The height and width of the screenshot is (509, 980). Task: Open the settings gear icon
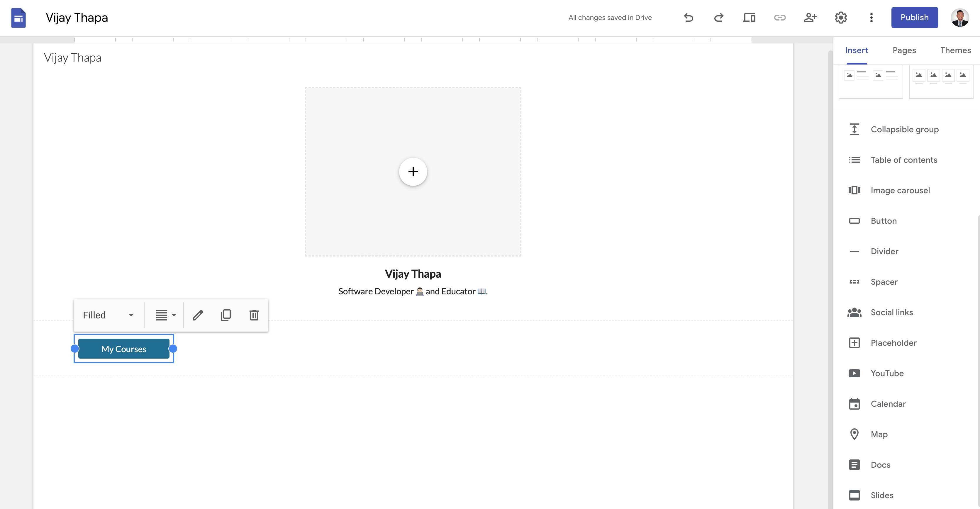(841, 18)
